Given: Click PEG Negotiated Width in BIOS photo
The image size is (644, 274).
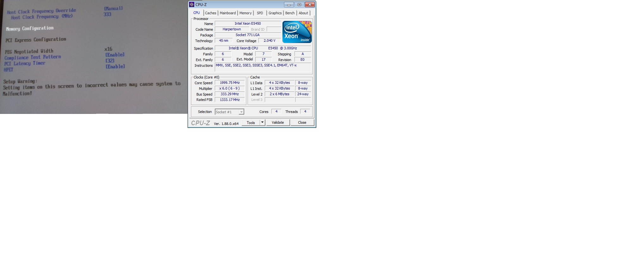Looking at the screenshot, I should click(29, 51).
